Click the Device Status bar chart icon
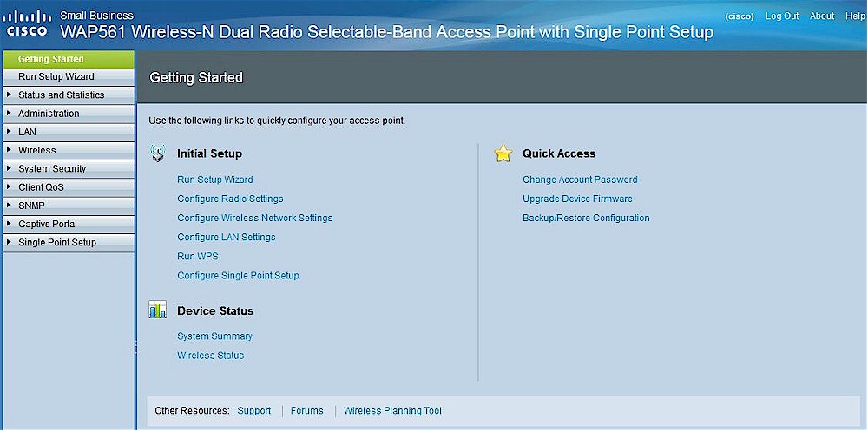868x431 pixels. 158,310
